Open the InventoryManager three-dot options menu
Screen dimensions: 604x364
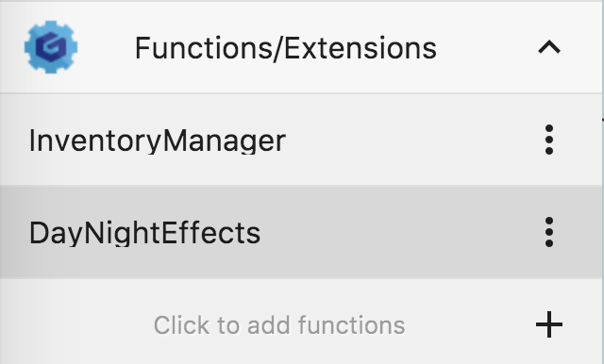(x=549, y=140)
